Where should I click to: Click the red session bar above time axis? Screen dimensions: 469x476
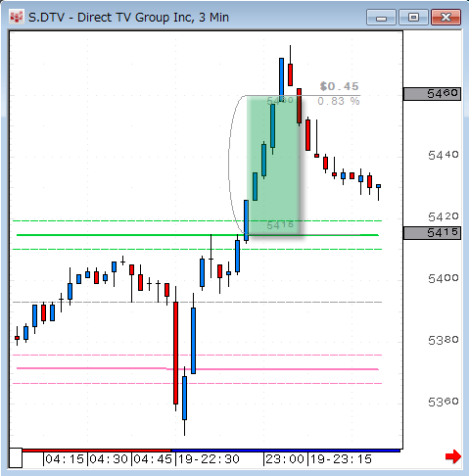coord(96,451)
